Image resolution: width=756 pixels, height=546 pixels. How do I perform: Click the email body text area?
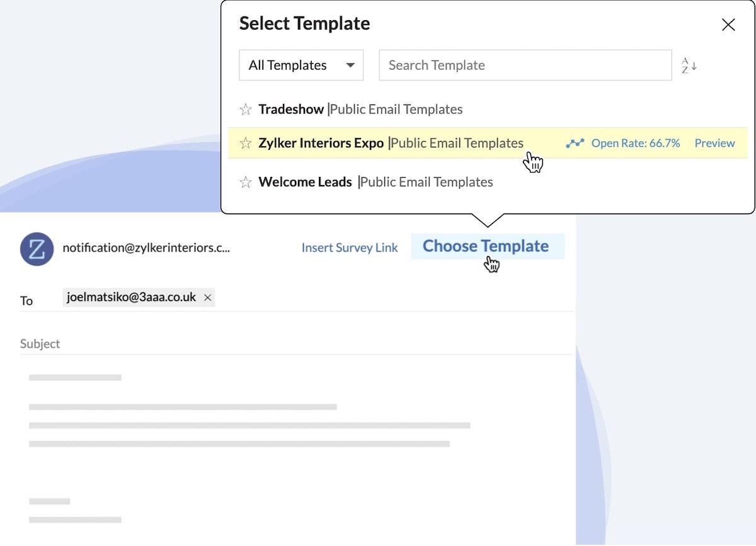tap(296, 453)
